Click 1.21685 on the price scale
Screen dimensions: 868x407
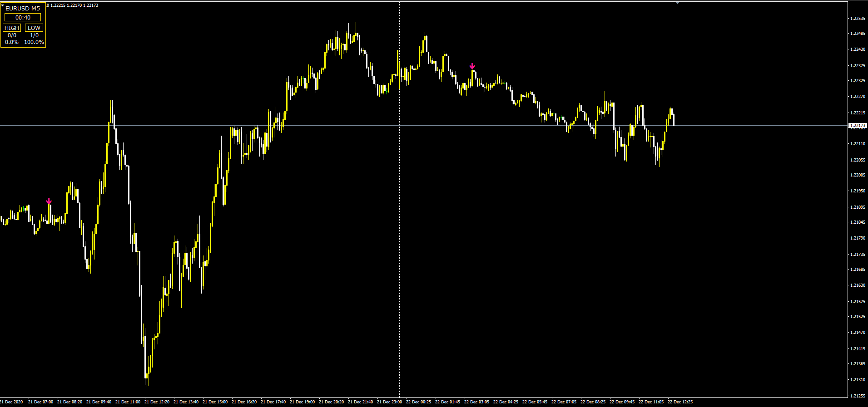click(x=857, y=270)
